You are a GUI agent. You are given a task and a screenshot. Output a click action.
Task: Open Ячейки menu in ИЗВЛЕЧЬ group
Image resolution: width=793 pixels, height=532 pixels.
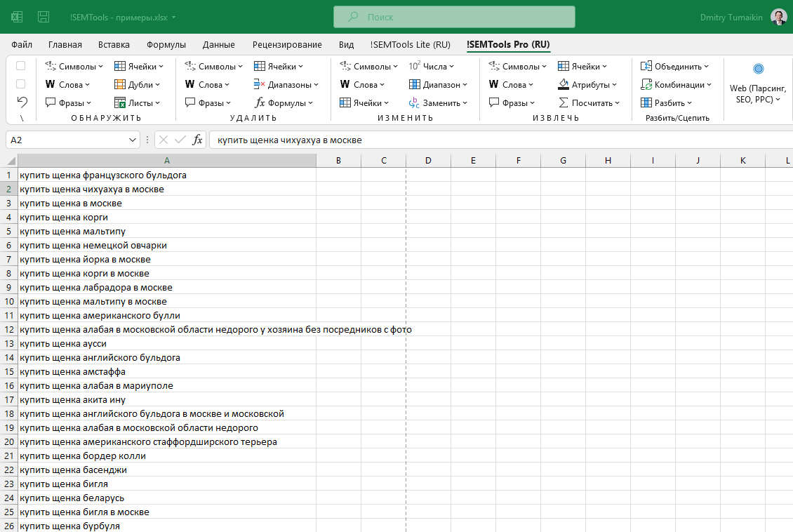[x=582, y=66]
